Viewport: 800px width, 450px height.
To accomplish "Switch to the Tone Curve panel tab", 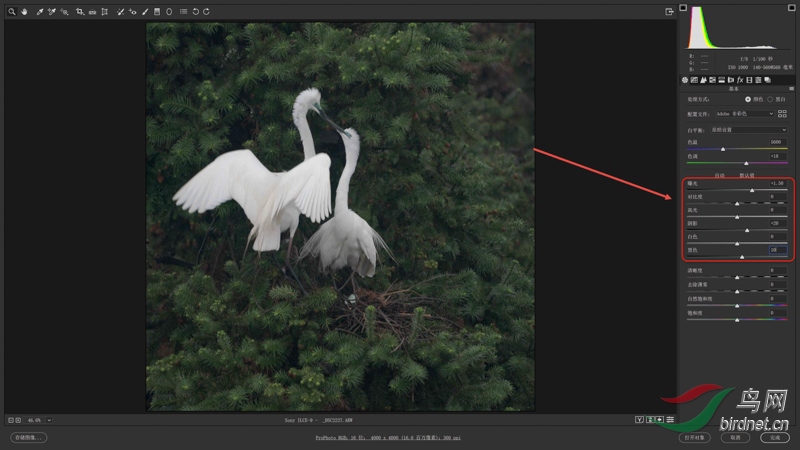I will click(x=694, y=79).
